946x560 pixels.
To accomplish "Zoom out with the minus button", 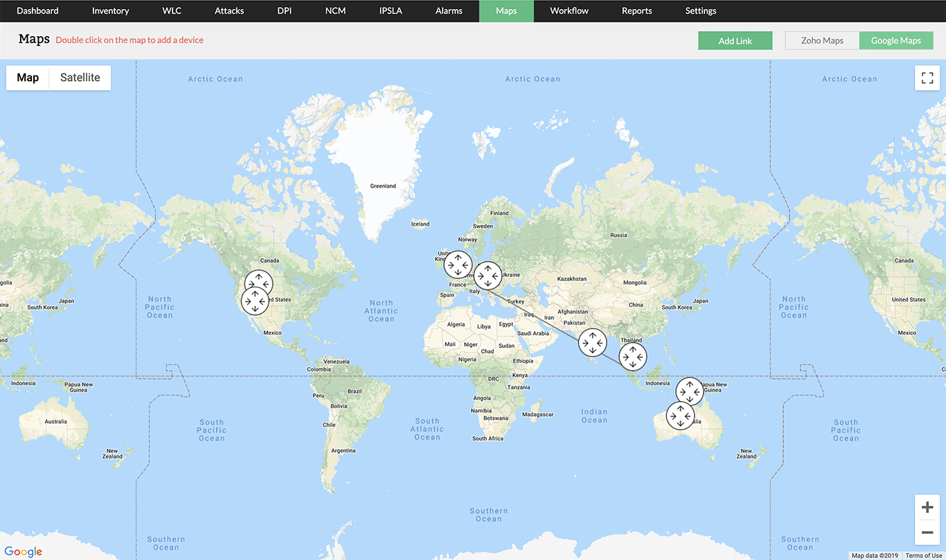I will (927, 532).
